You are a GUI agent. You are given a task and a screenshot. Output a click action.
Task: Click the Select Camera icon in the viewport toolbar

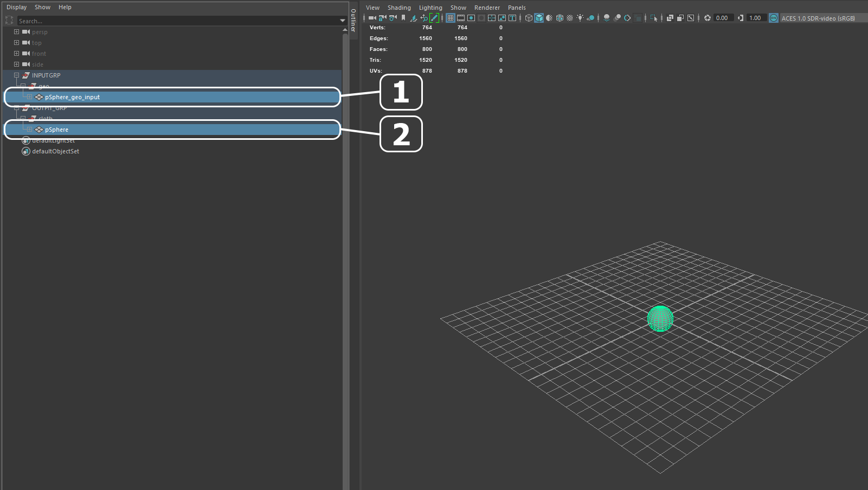tap(372, 18)
